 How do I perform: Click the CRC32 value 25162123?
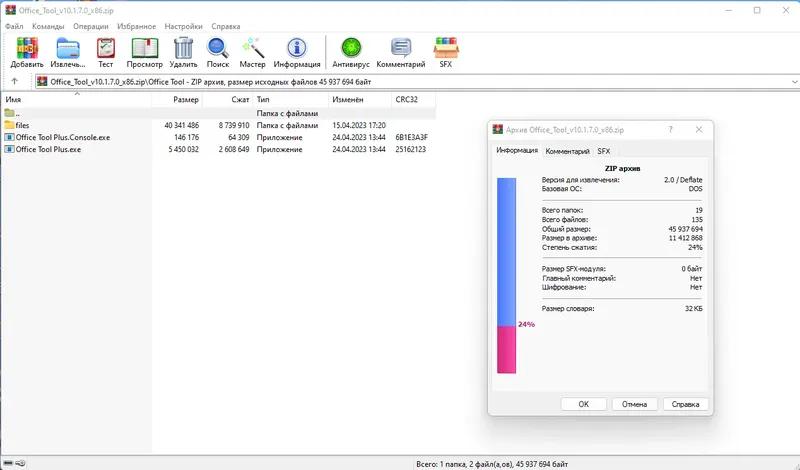click(411, 149)
